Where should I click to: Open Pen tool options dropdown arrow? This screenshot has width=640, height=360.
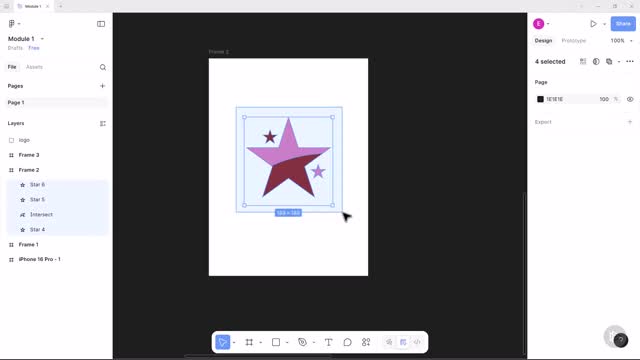coord(313,342)
